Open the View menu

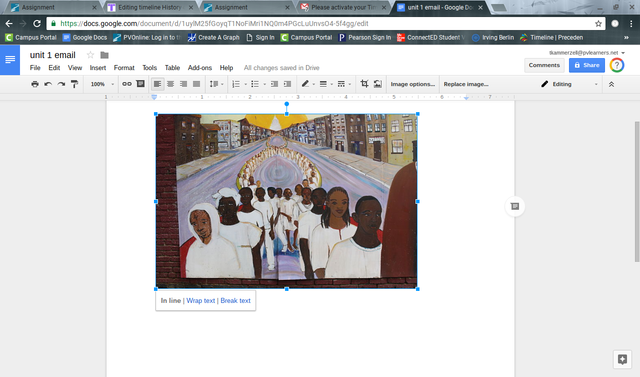click(x=75, y=68)
